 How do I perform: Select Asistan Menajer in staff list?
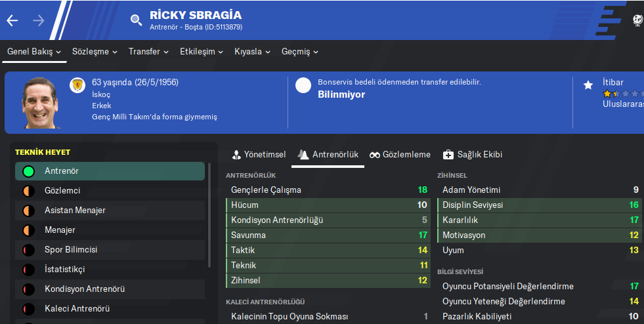[x=75, y=211]
